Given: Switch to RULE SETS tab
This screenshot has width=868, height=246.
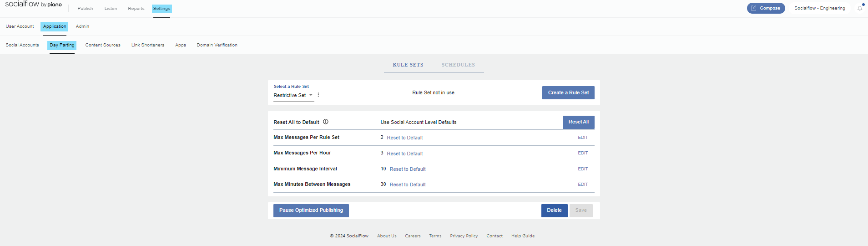Looking at the screenshot, I should [408, 65].
